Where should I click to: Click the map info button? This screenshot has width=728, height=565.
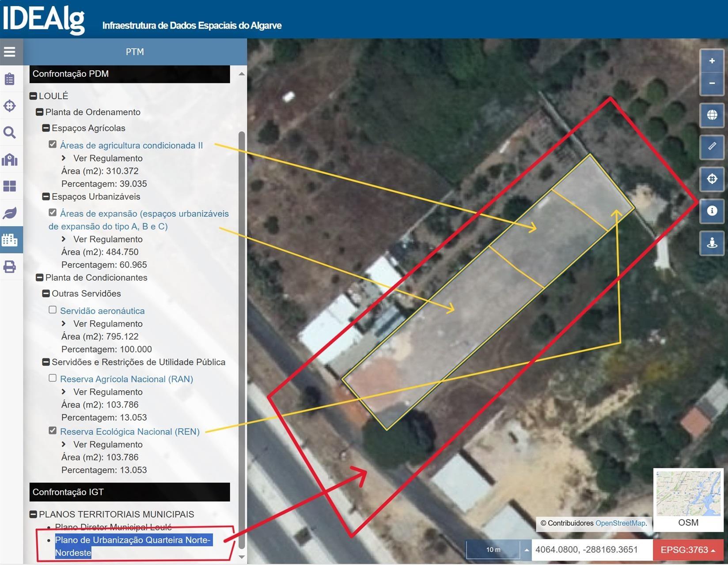(x=712, y=211)
